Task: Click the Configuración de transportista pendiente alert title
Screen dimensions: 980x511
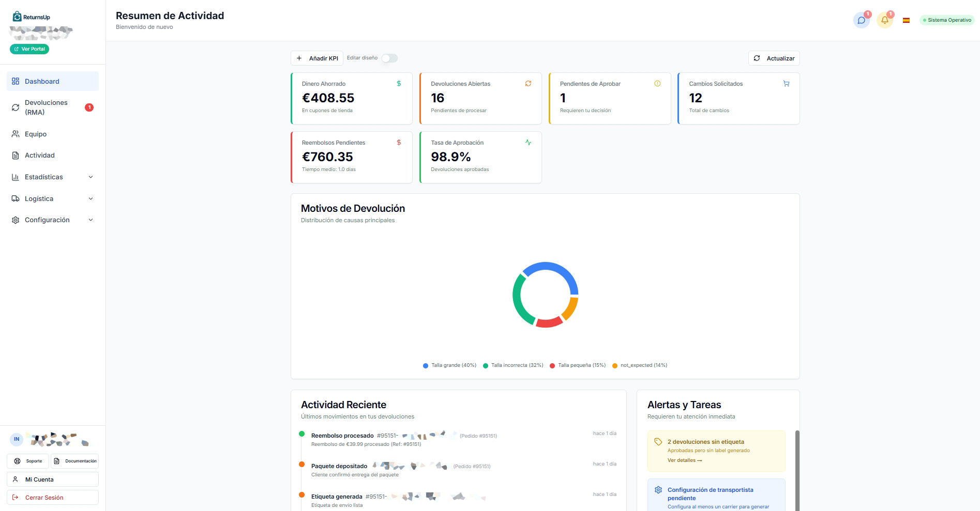Action: pos(711,494)
